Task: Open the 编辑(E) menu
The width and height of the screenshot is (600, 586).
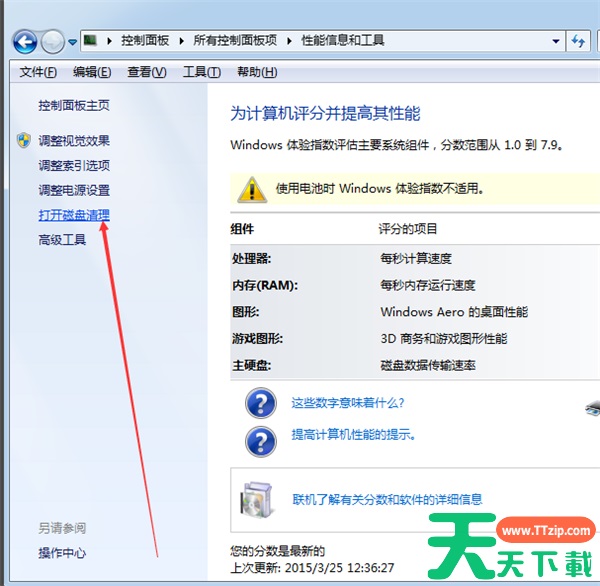Action: point(92,72)
